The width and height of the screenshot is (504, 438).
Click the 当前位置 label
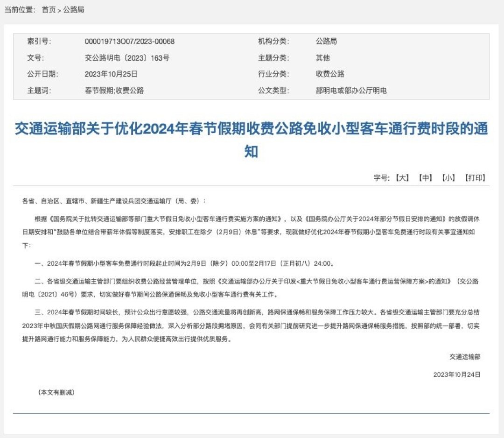pyautogui.click(x=20, y=10)
